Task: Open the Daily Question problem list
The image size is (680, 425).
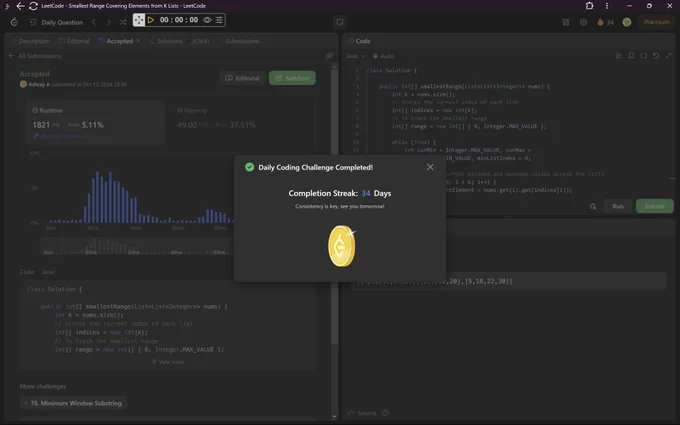Action: [x=56, y=22]
